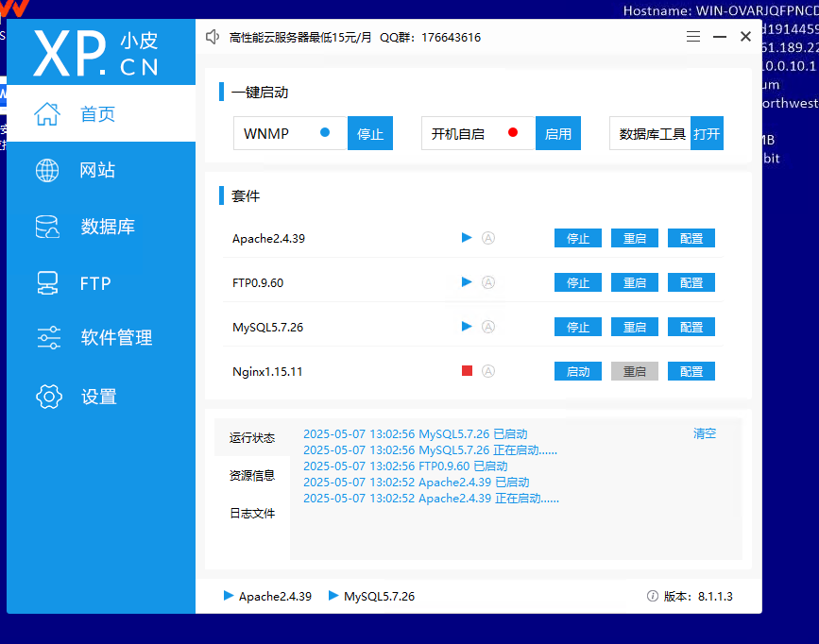
Task: Open the 数据库工具 with 打开
Action: coord(707,134)
